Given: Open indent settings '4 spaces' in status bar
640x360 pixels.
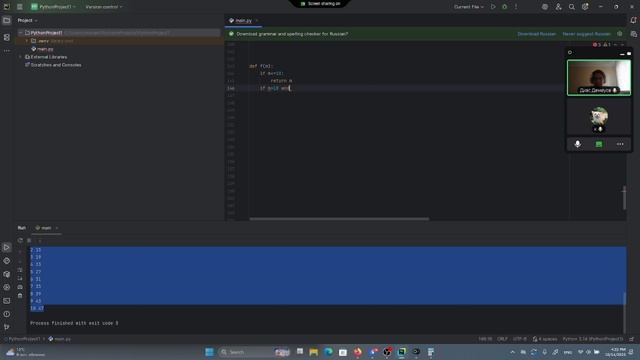Looking at the screenshot, I should click(x=545, y=339).
